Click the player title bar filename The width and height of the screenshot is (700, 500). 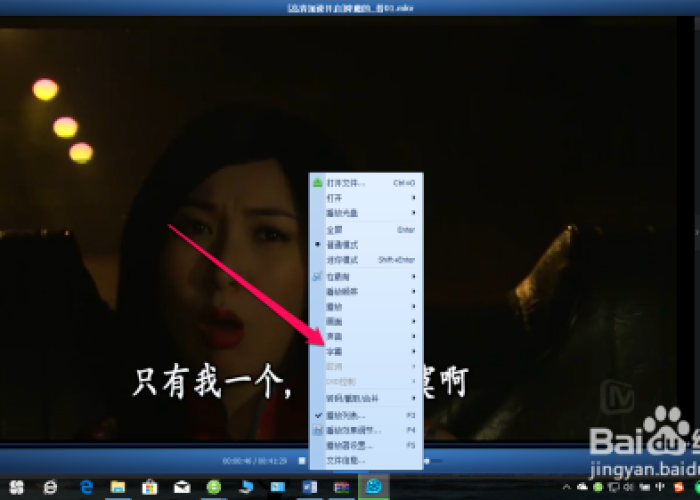point(350,8)
